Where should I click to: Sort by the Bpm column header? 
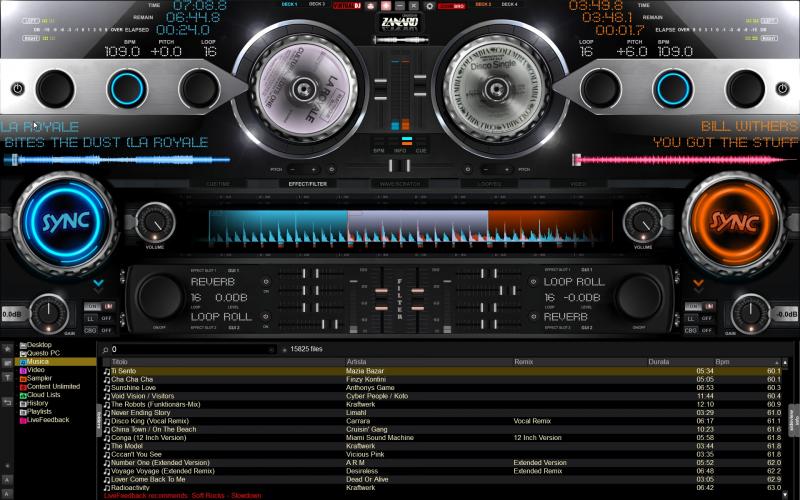click(x=722, y=362)
